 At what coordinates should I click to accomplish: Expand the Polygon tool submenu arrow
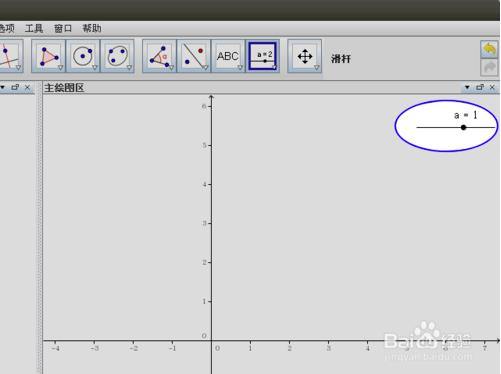point(60,68)
